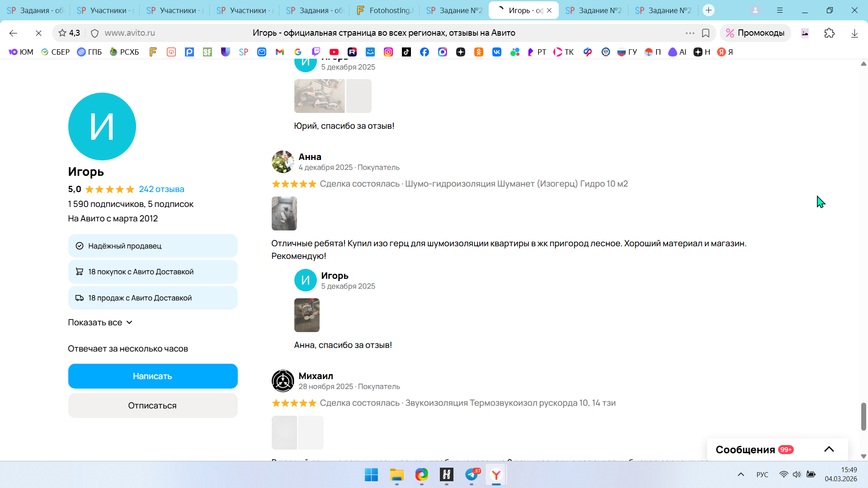Open the three-dots address bar menu
Screen dimensions: 868x488
click(x=689, y=33)
